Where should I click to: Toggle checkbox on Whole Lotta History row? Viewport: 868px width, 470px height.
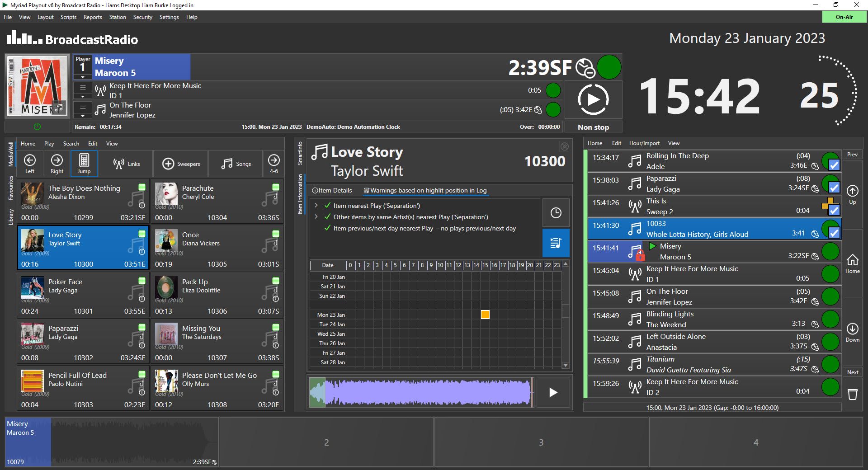pos(834,233)
